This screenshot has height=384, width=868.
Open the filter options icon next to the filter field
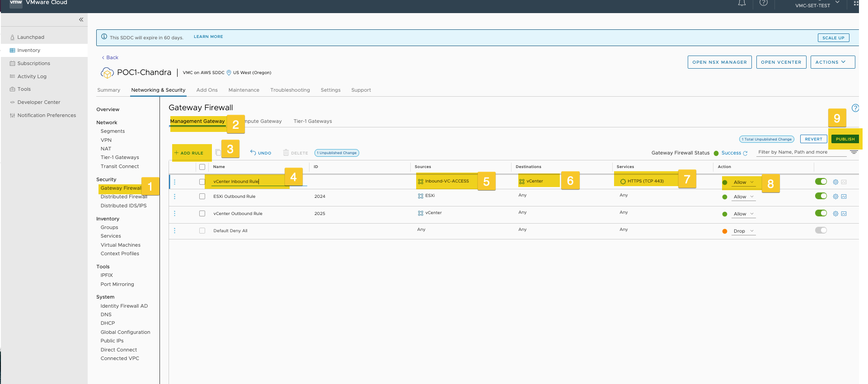[x=854, y=152]
